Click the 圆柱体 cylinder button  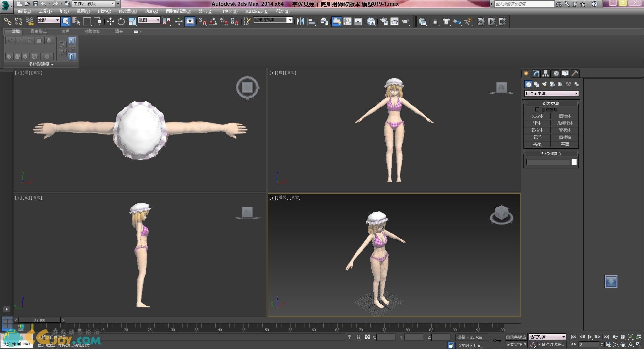(x=537, y=130)
